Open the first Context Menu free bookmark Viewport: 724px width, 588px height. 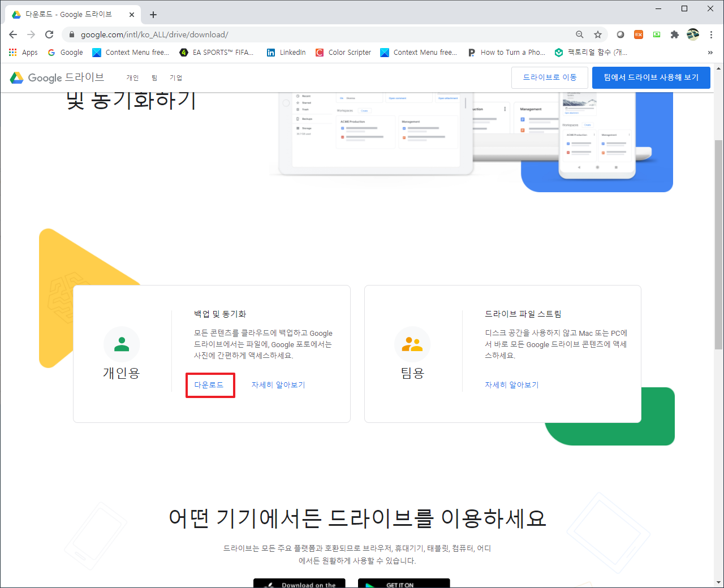click(131, 53)
